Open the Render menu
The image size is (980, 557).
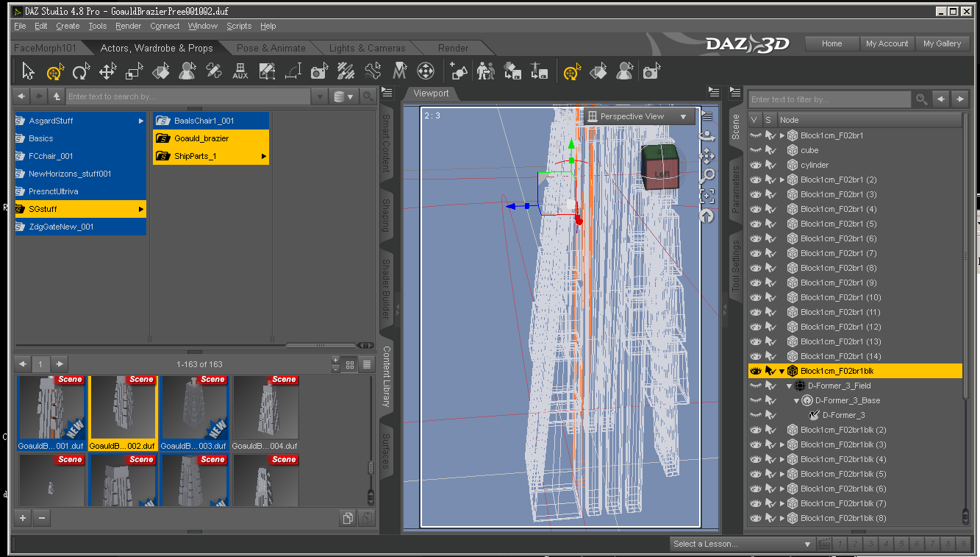(128, 26)
